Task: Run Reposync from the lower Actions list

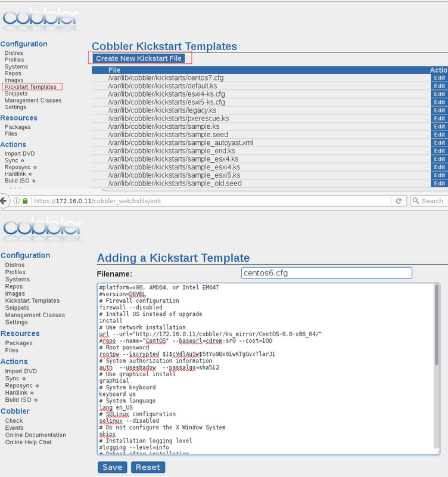Action: click(x=18, y=385)
